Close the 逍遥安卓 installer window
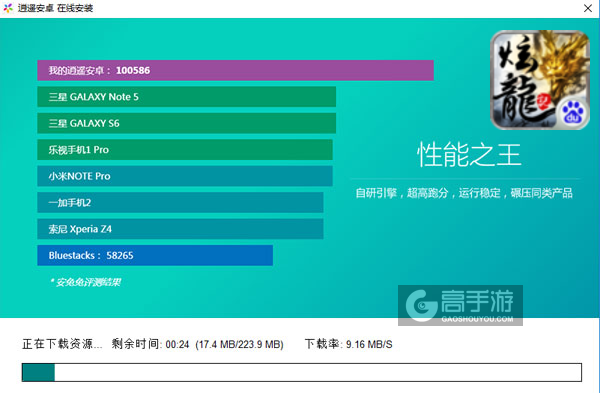This screenshot has height=393, width=600. (588, 8)
